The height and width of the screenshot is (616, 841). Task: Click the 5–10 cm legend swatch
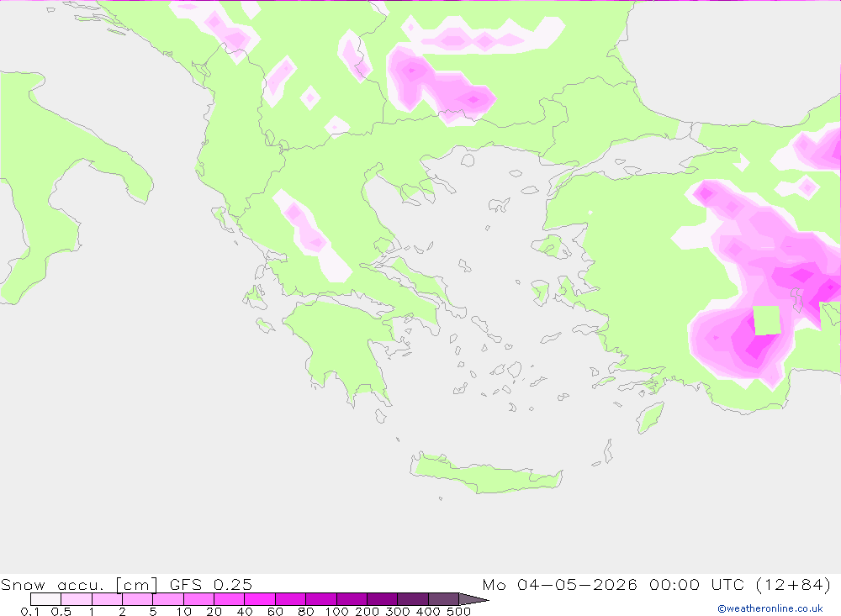click(168, 599)
